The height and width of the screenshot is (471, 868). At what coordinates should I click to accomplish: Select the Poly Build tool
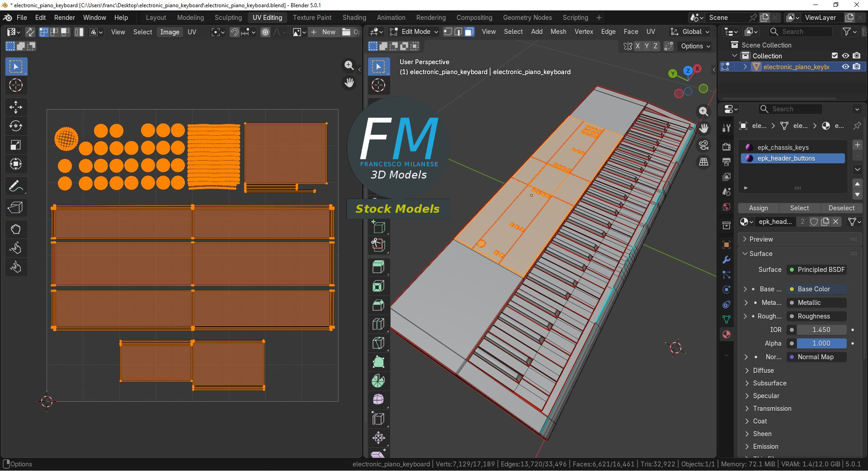pos(378,362)
